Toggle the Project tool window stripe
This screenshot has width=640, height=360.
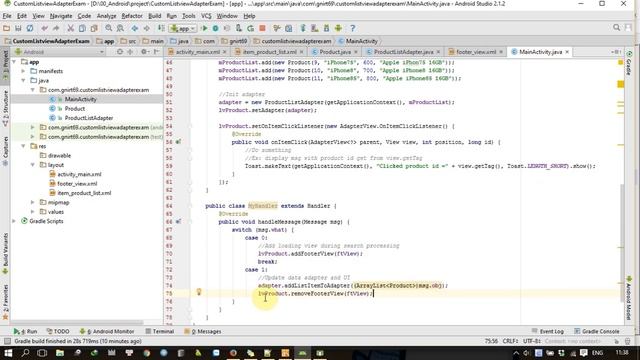[5, 64]
